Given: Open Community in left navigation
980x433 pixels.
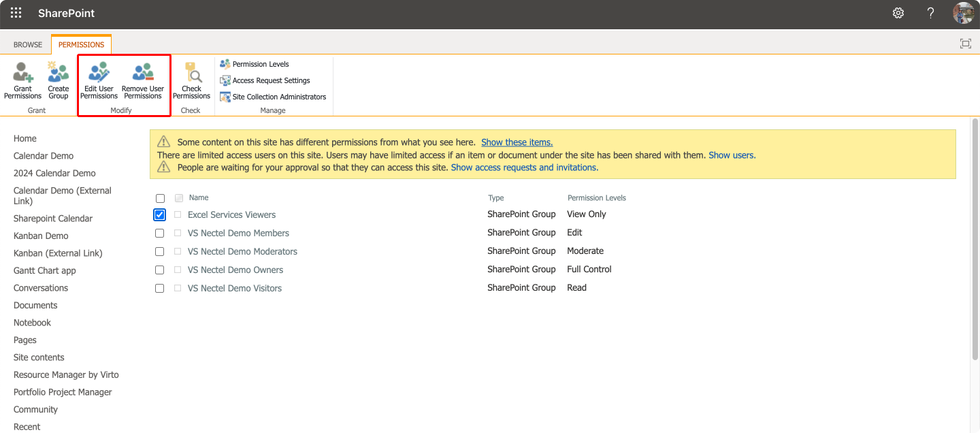Looking at the screenshot, I should tap(35, 409).
